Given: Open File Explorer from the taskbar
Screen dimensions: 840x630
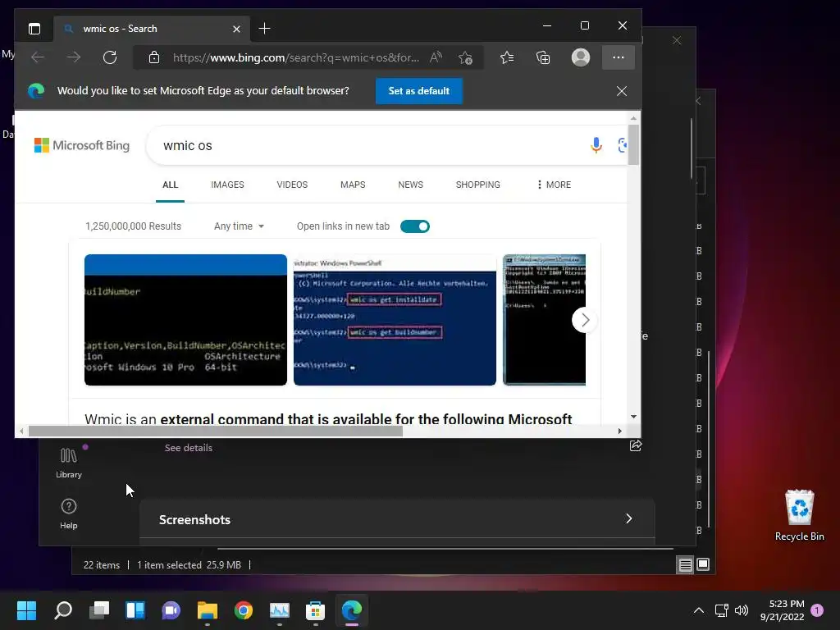Looking at the screenshot, I should point(208,610).
